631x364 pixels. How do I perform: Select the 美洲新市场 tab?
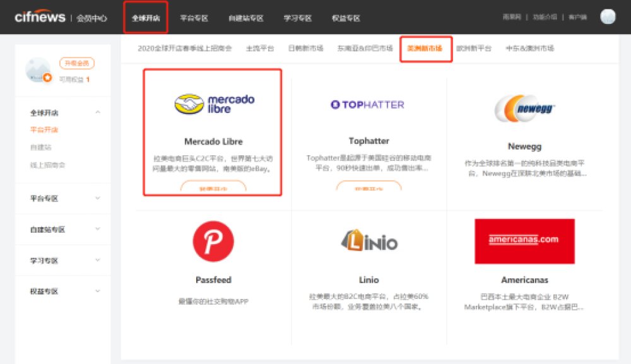pos(425,49)
